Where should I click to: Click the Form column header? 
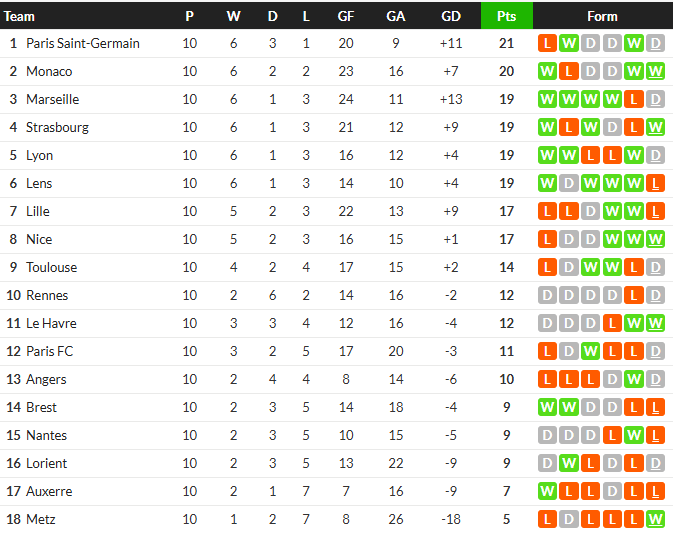point(602,16)
